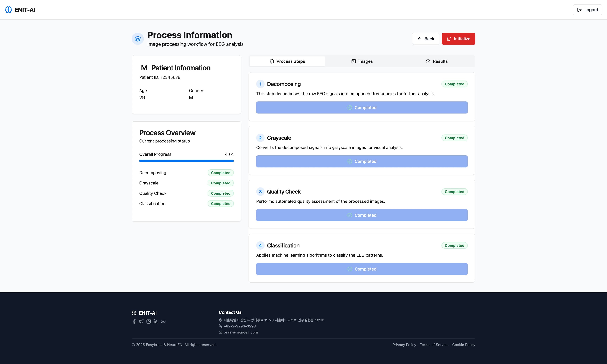Image resolution: width=607 pixels, height=364 pixels.
Task: Click the Decomposing step Completed button
Action: pyautogui.click(x=362, y=108)
